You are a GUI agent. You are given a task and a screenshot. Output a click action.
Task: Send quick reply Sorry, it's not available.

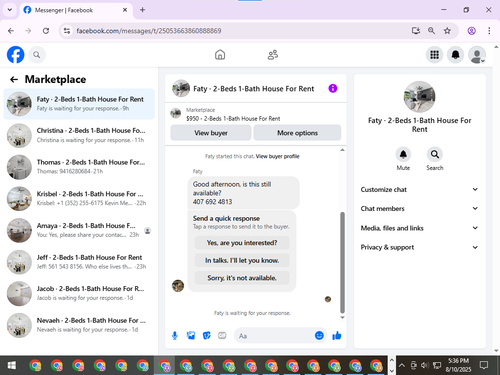pyautogui.click(x=242, y=278)
